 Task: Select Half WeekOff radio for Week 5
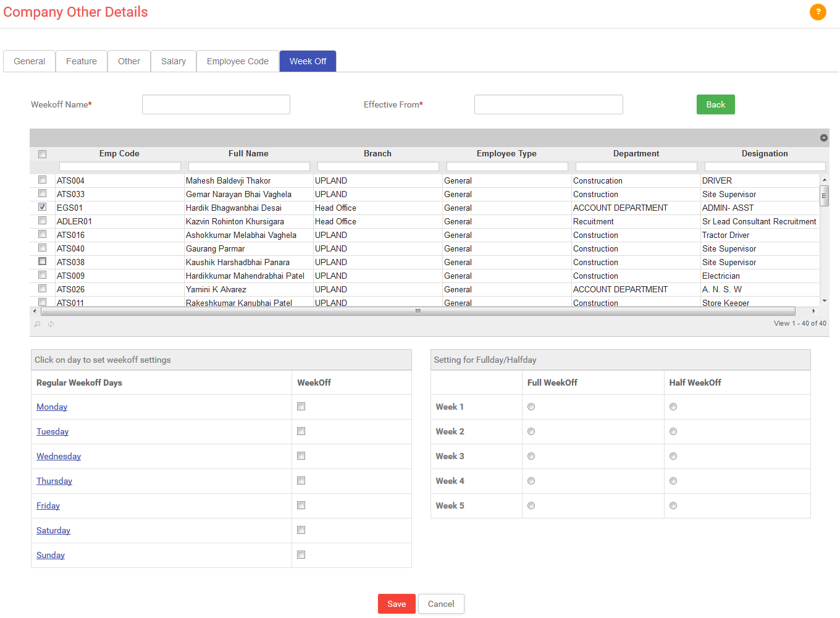[x=673, y=506]
